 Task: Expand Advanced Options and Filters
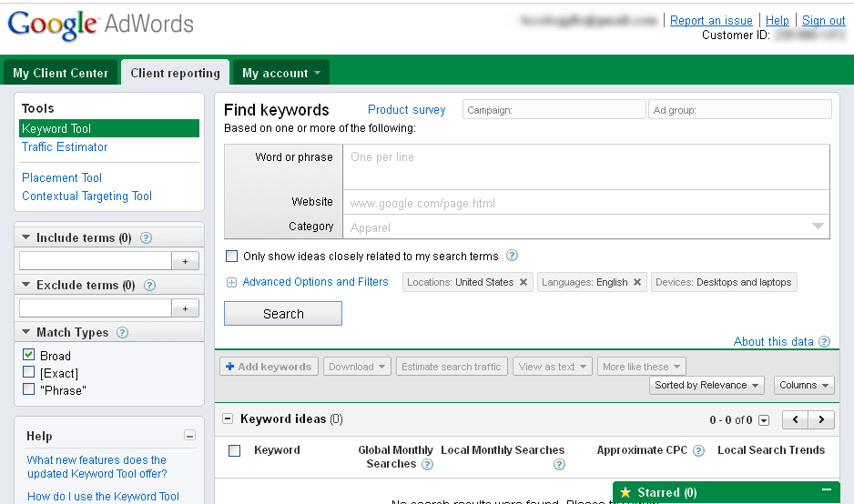click(x=315, y=282)
